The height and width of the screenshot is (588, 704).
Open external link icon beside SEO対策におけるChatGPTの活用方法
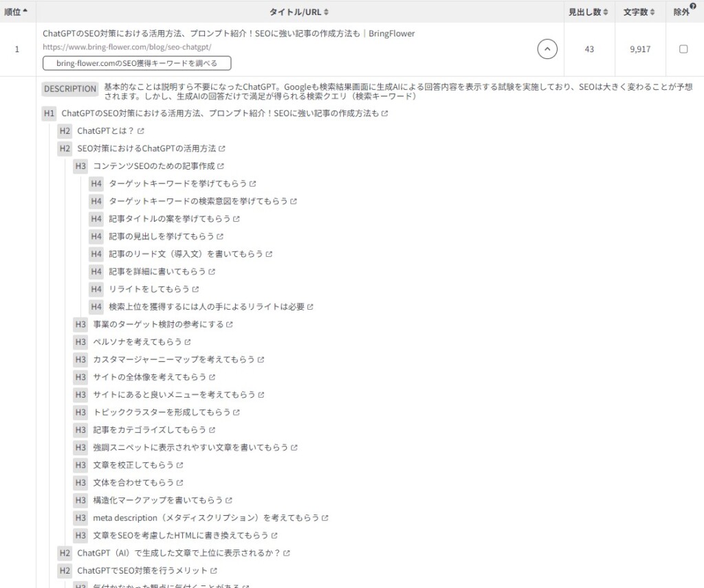[x=222, y=148]
